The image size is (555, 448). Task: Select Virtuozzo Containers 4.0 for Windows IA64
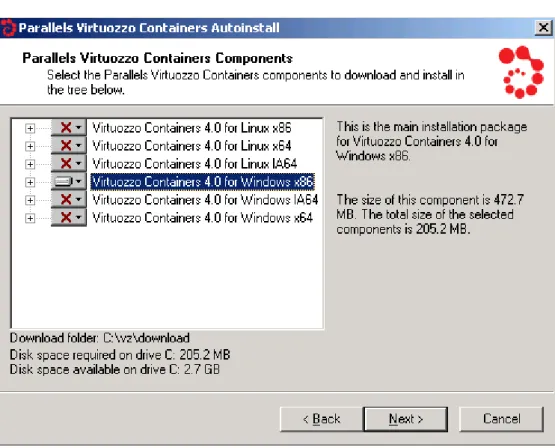tap(205, 200)
